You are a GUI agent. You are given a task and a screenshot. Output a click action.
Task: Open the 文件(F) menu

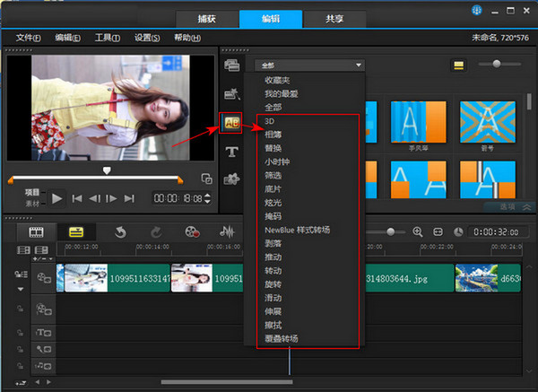(28, 38)
